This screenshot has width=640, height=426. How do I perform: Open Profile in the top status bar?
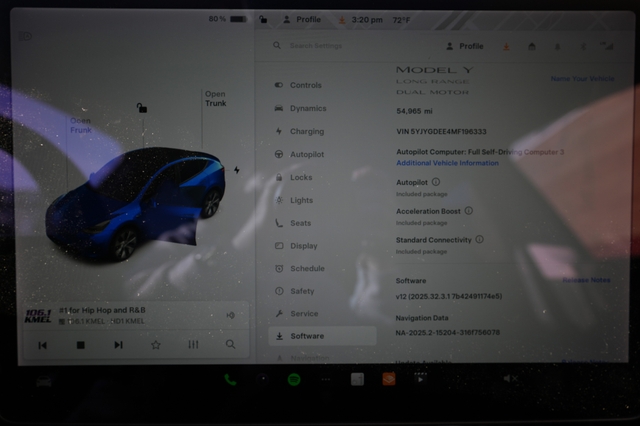tap(302, 19)
